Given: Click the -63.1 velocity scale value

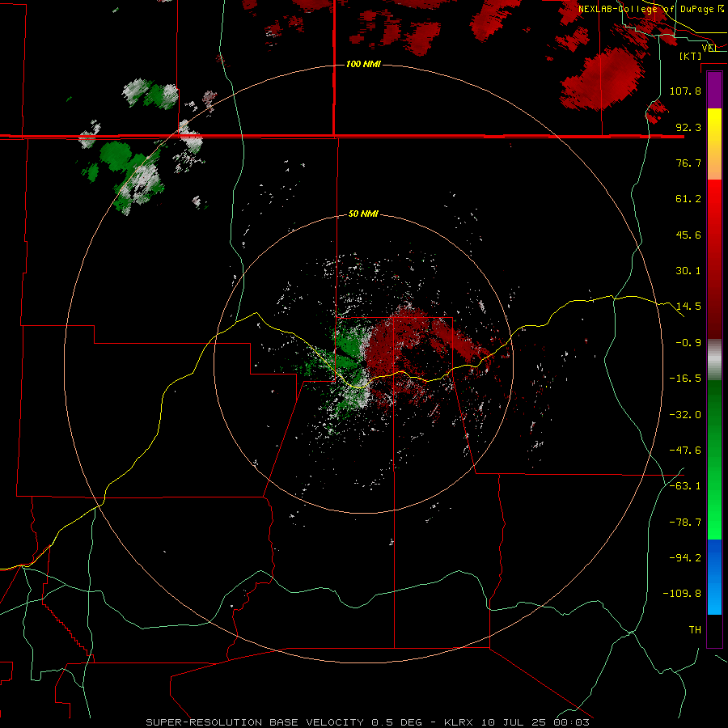Looking at the screenshot, I should click(x=685, y=486).
